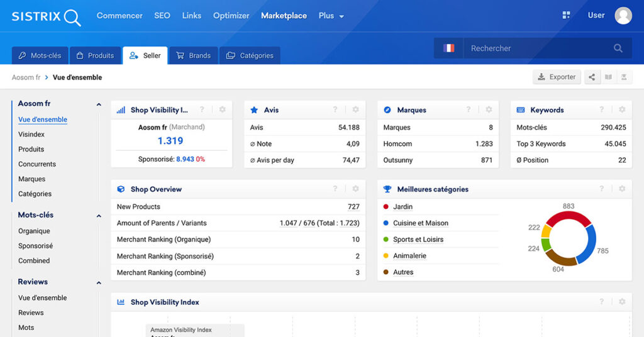Open the Brands tab
The height and width of the screenshot is (337, 644).
point(193,55)
